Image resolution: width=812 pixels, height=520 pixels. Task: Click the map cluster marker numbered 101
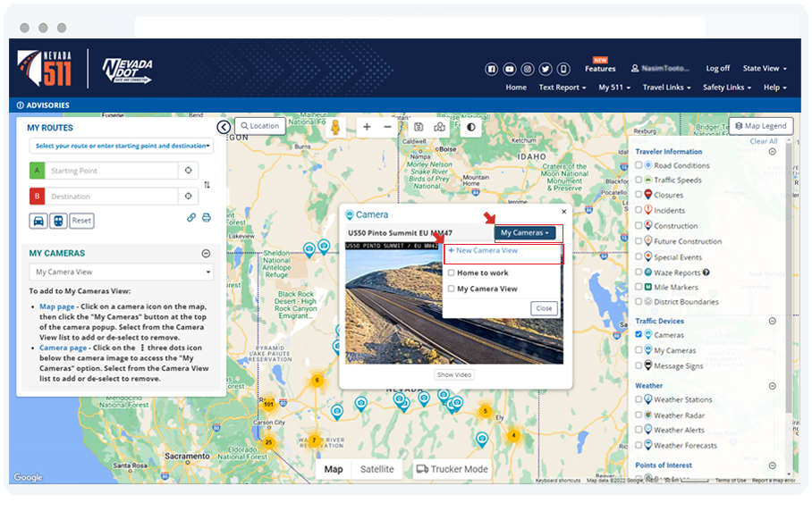coord(268,404)
